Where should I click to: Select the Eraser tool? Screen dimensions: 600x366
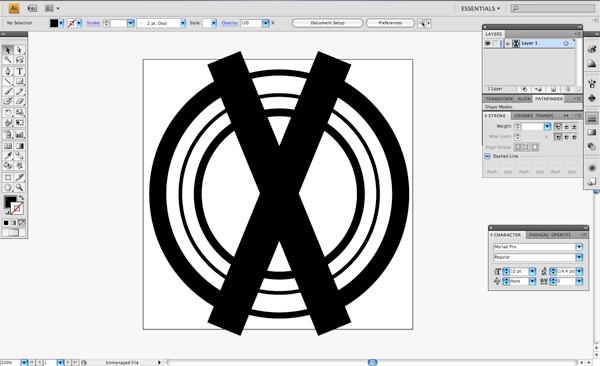coord(20,101)
